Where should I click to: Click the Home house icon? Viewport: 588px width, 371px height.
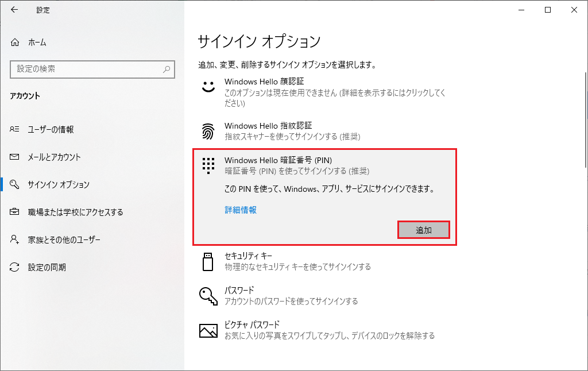pyautogui.click(x=15, y=42)
